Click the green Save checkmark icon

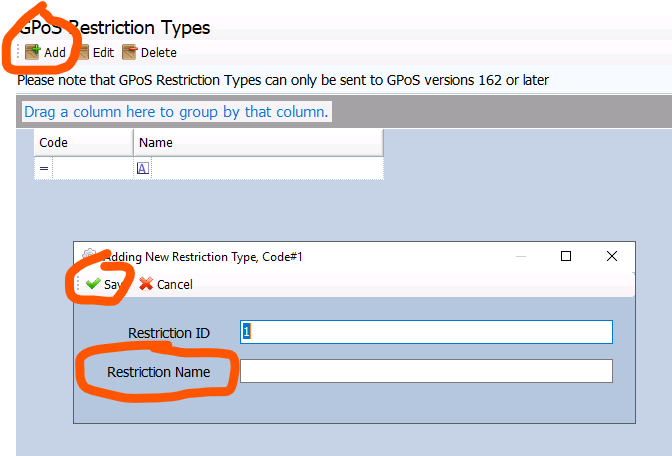(93, 284)
